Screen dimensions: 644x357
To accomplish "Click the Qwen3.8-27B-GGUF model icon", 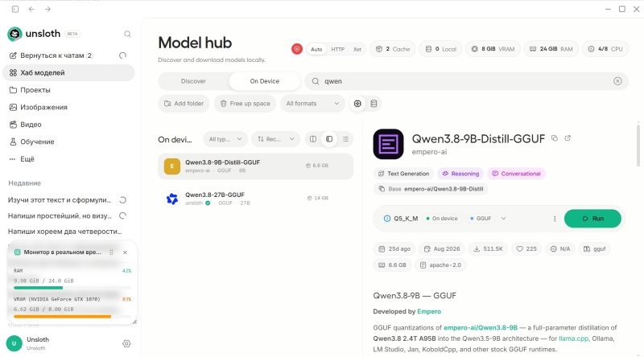I will point(172,199).
